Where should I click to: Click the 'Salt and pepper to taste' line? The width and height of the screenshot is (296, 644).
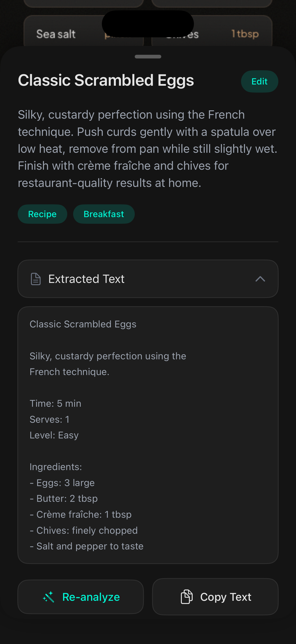[x=90, y=546]
